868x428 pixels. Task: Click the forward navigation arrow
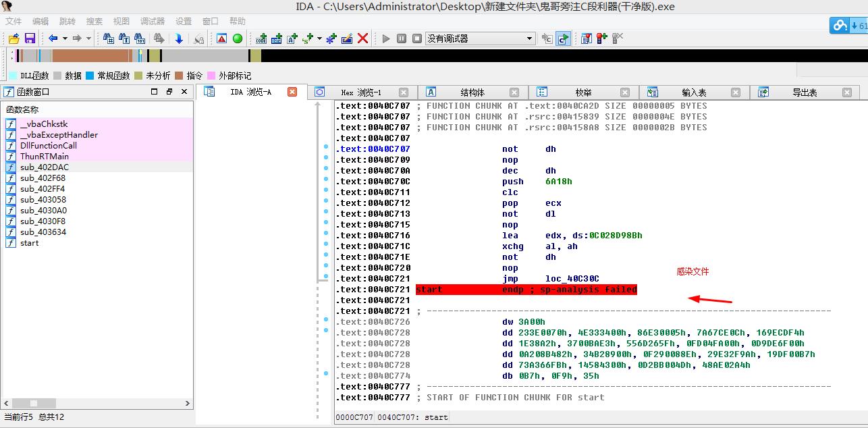(x=77, y=38)
